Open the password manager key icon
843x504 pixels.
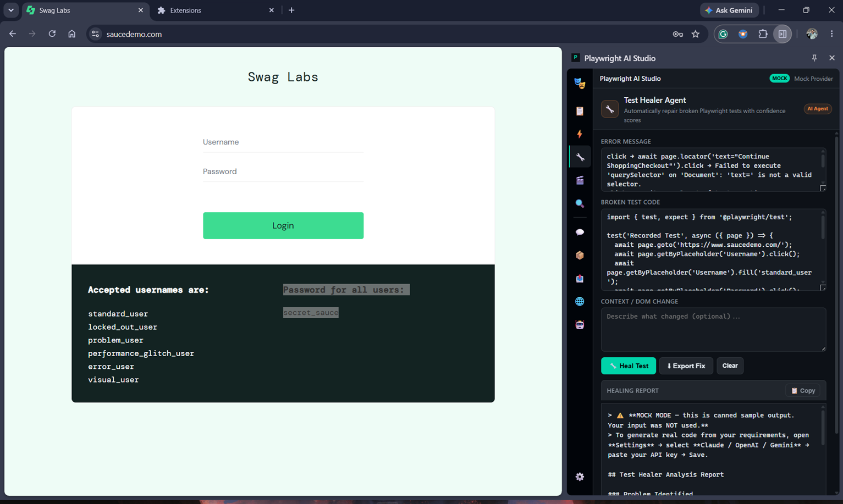tap(677, 34)
